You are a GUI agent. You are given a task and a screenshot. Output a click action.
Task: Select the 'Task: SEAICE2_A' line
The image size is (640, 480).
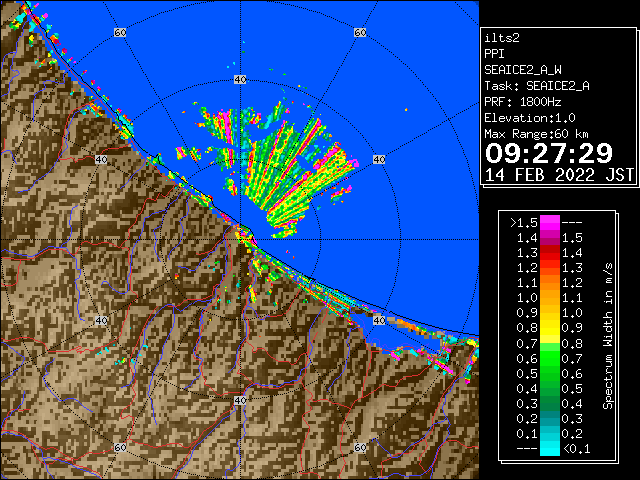[x=537, y=86]
